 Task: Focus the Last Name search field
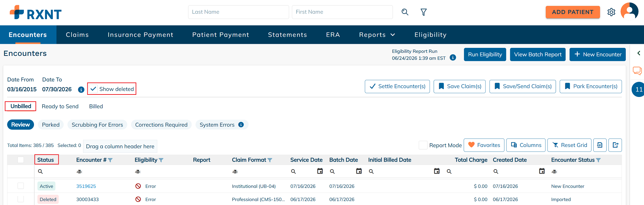(238, 12)
